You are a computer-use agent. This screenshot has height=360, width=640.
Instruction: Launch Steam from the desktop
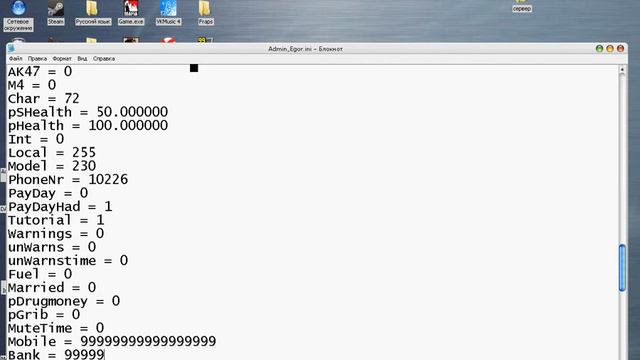click(56, 13)
